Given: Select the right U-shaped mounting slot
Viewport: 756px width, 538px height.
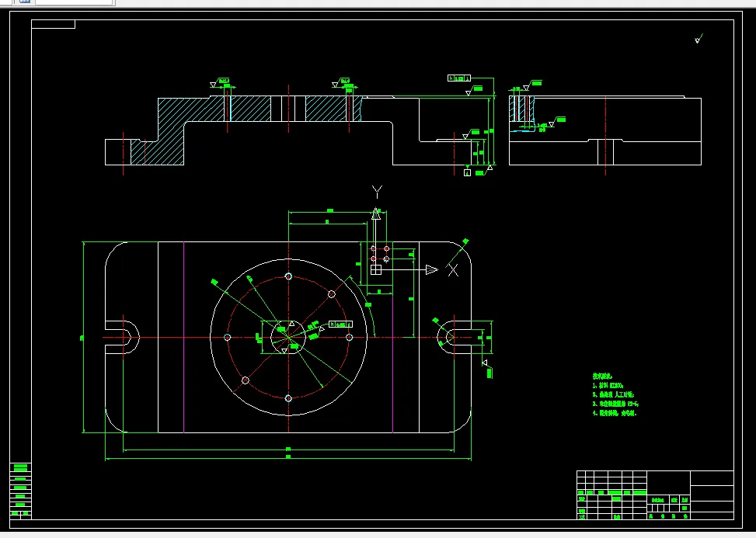Looking at the screenshot, I should click(x=455, y=337).
